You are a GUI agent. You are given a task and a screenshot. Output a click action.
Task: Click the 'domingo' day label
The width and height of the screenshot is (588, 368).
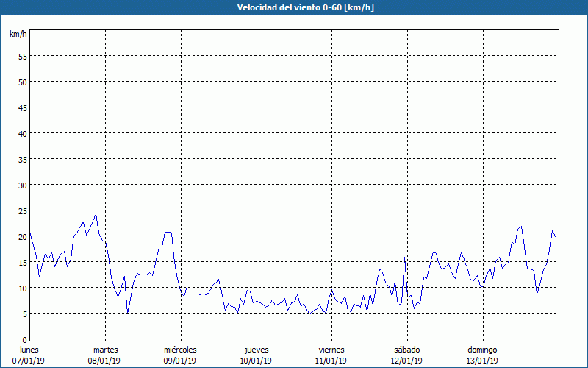482,350
